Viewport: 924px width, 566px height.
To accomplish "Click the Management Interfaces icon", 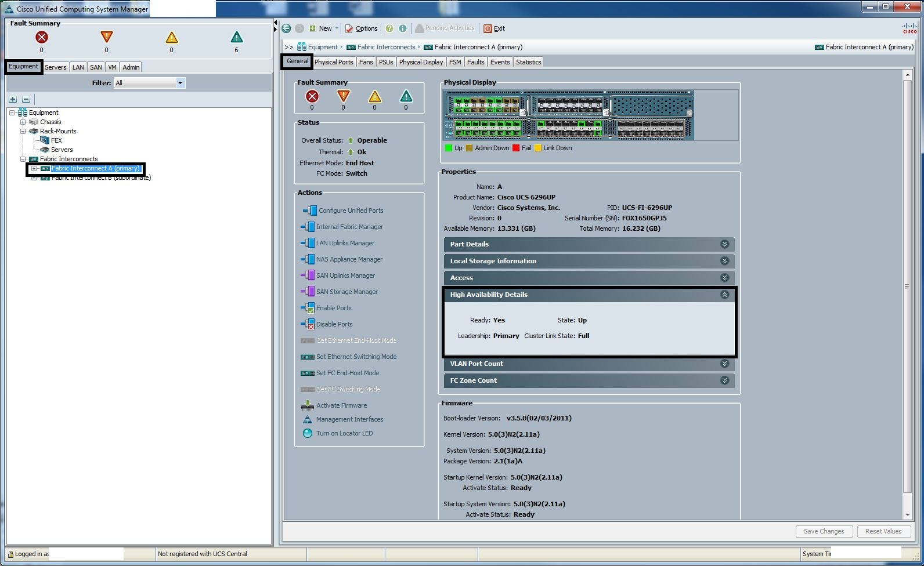I will [x=308, y=419].
